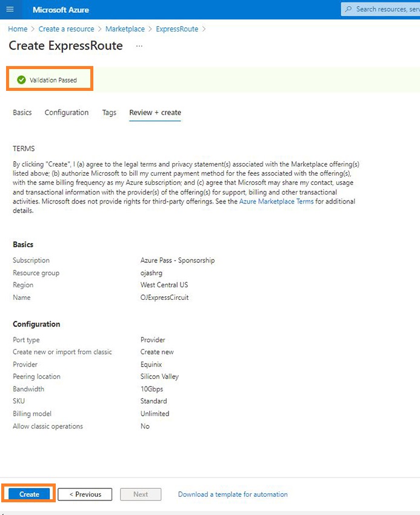Screen dimensions: 420x515
Task: Switch to the Tags tab
Action: (109, 113)
